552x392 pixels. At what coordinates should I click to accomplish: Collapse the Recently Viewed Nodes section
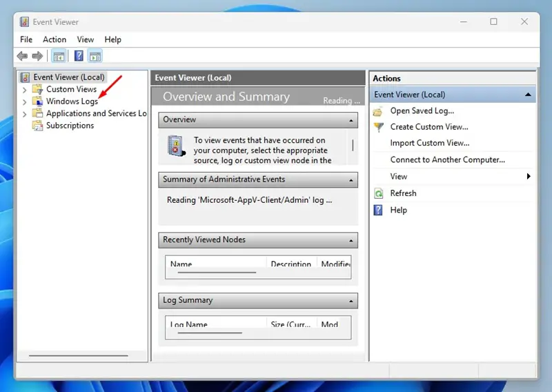[x=351, y=241]
